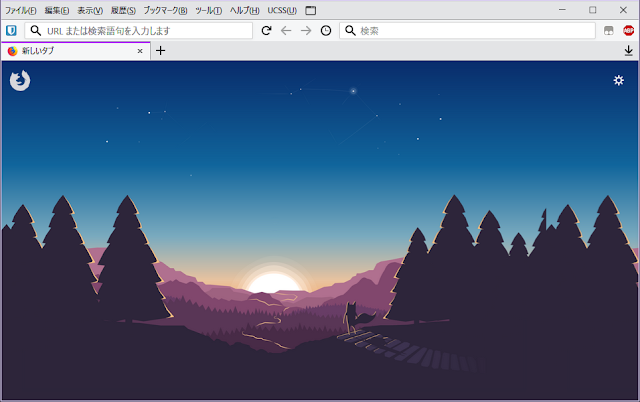Focus the URL address input field
640x402 pixels.
pyautogui.click(x=138, y=31)
